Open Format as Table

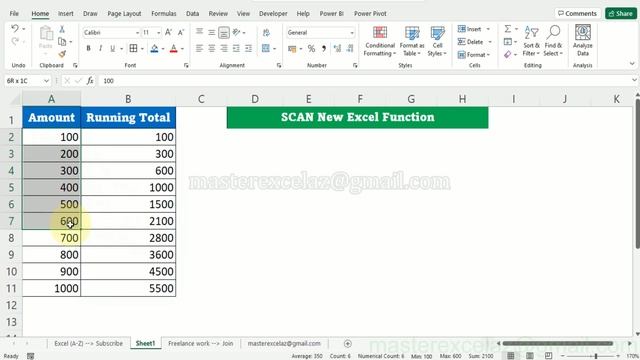tap(412, 41)
